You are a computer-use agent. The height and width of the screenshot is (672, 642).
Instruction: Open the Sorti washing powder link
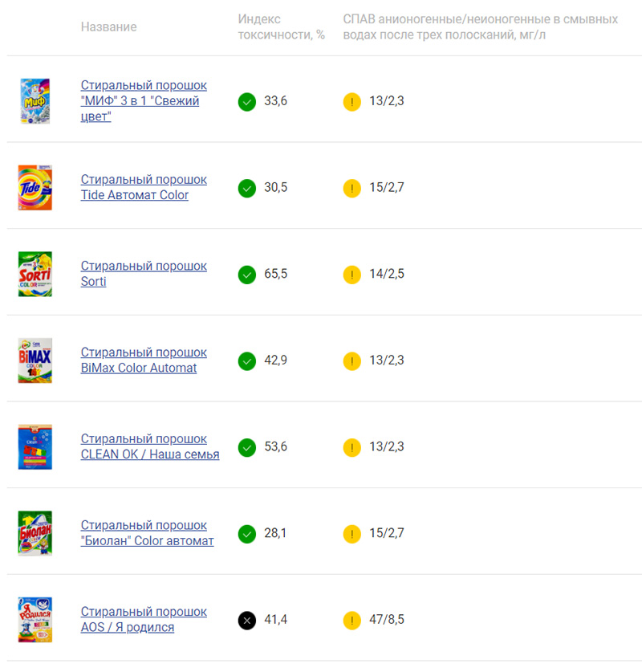click(x=144, y=274)
